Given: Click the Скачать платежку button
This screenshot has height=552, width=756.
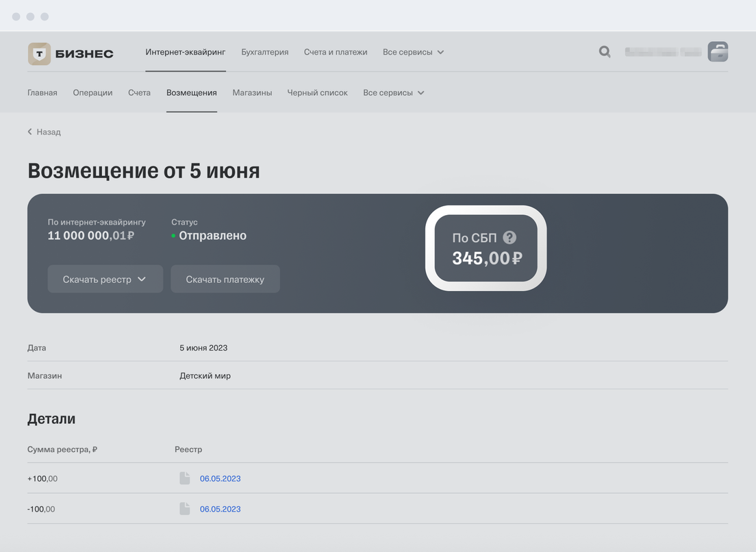Looking at the screenshot, I should [225, 279].
